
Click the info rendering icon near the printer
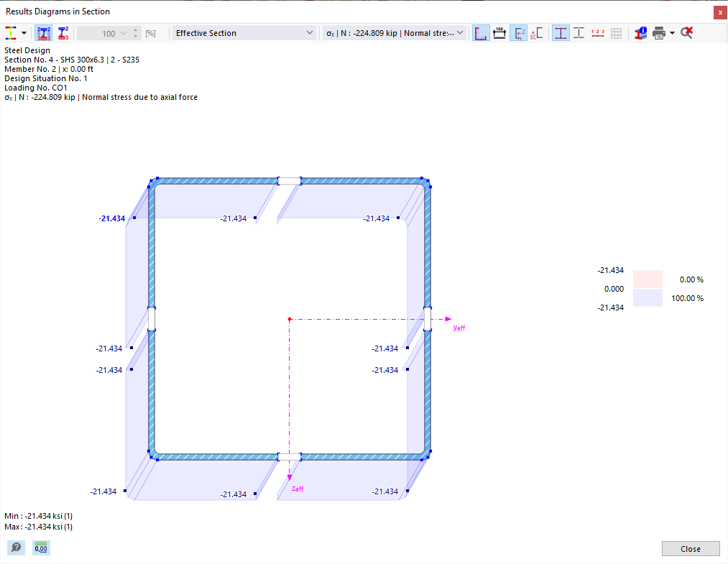coord(639,32)
